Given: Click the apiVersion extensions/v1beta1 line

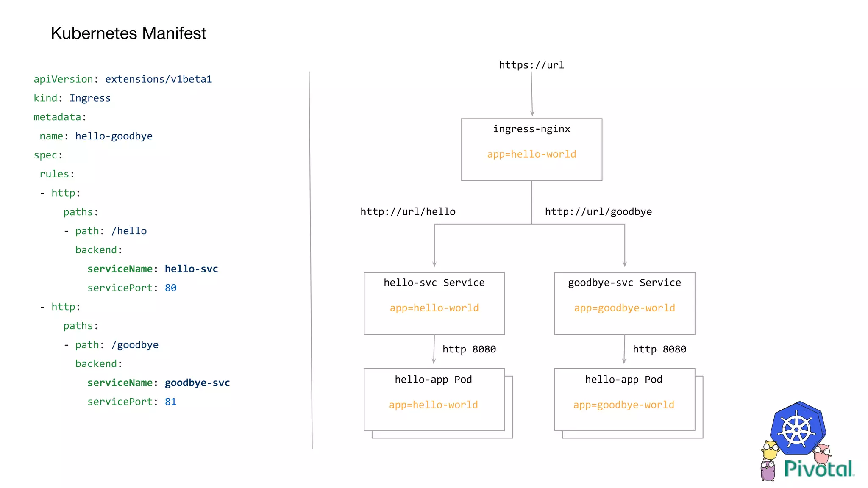Looking at the screenshot, I should [x=123, y=79].
